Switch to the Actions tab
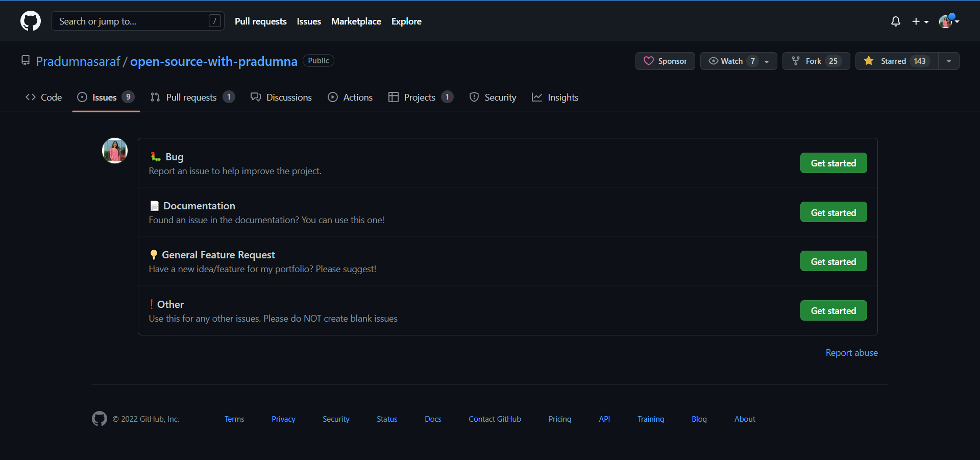 (x=350, y=97)
